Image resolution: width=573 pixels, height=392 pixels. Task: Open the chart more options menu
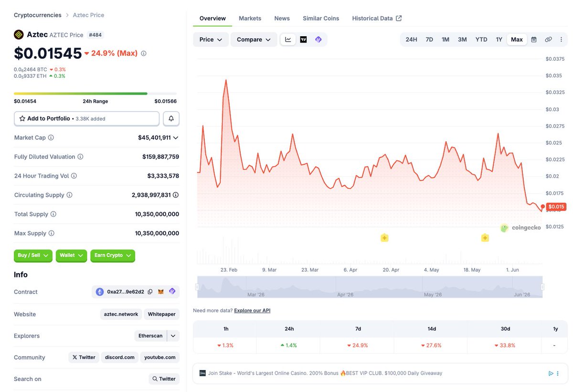coord(562,40)
